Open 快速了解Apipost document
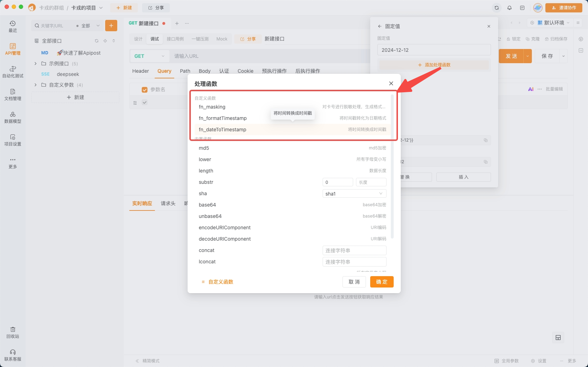Viewport: 588px width, 367px height. [x=78, y=53]
